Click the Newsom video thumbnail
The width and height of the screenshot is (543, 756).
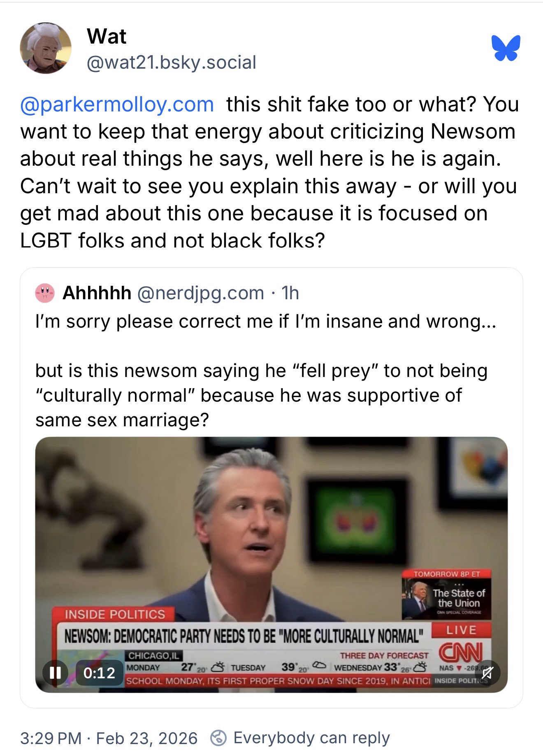[271, 564]
